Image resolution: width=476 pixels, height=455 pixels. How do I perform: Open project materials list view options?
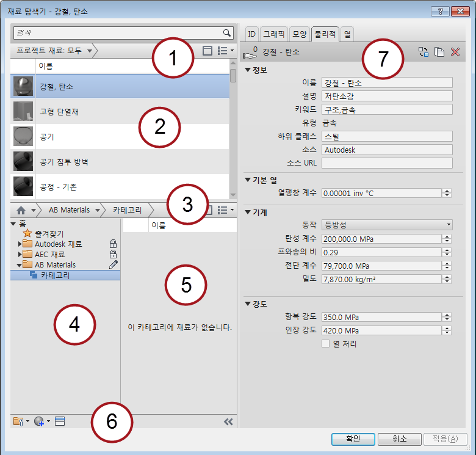click(x=226, y=51)
